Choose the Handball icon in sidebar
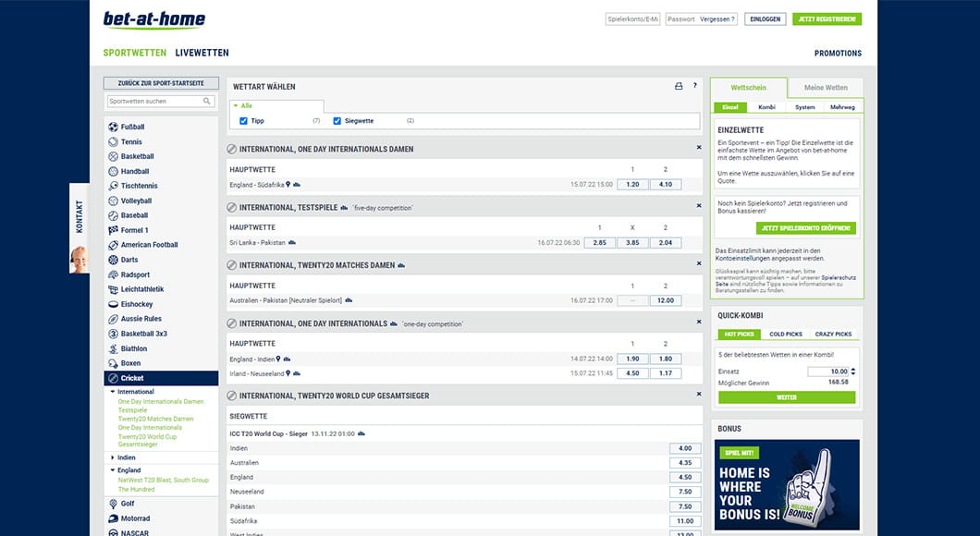Viewport: 980px width, 536px height. (113, 171)
